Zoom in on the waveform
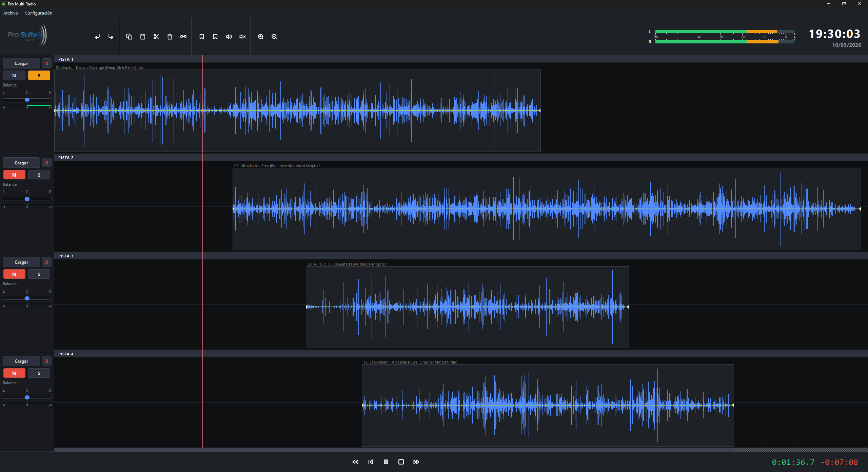Screen dimensions: 868x472 coord(261,37)
